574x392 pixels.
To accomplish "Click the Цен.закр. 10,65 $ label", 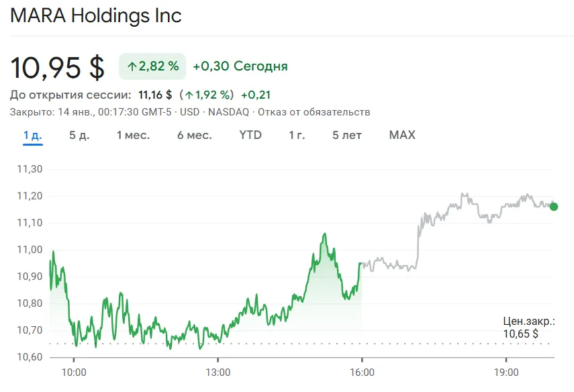I will (529, 327).
